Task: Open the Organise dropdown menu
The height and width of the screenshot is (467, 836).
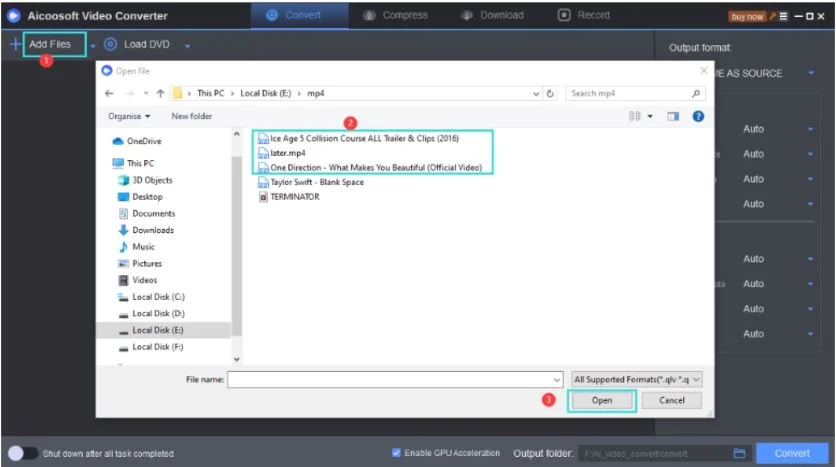Action: coord(129,116)
